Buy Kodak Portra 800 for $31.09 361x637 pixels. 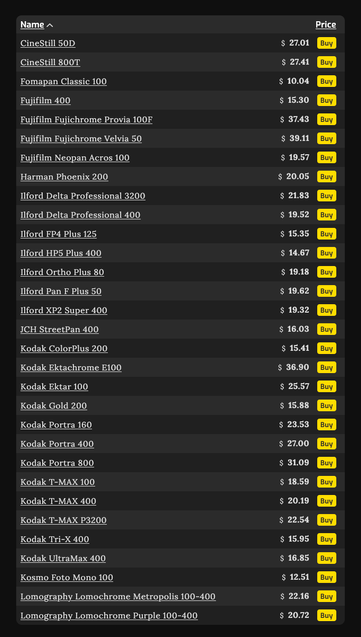tap(326, 463)
